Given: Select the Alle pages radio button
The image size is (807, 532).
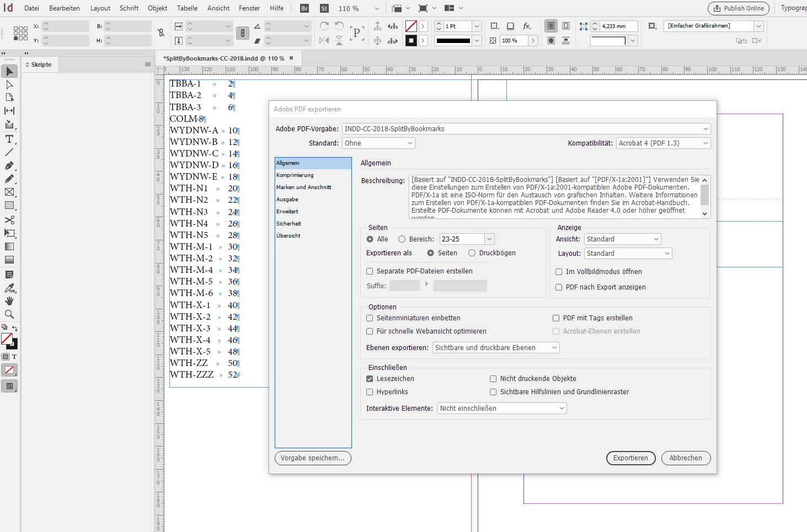Looking at the screenshot, I should [370, 239].
